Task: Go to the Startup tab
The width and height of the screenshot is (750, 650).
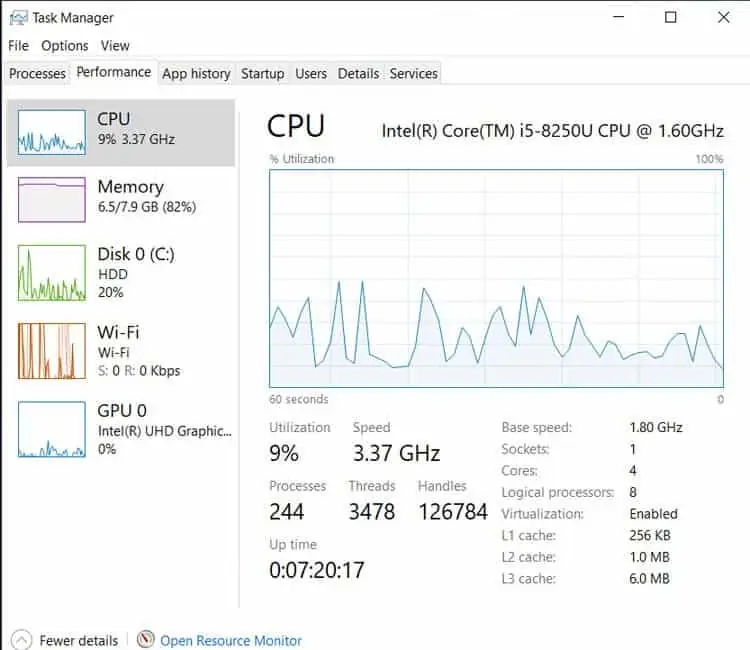Action: pos(262,74)
